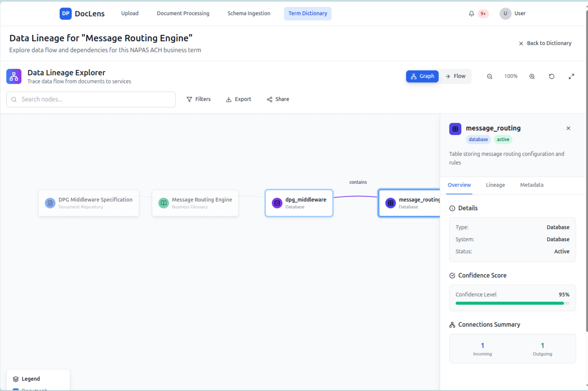Click the dpg_middleware database node icon

coord(277,203)
